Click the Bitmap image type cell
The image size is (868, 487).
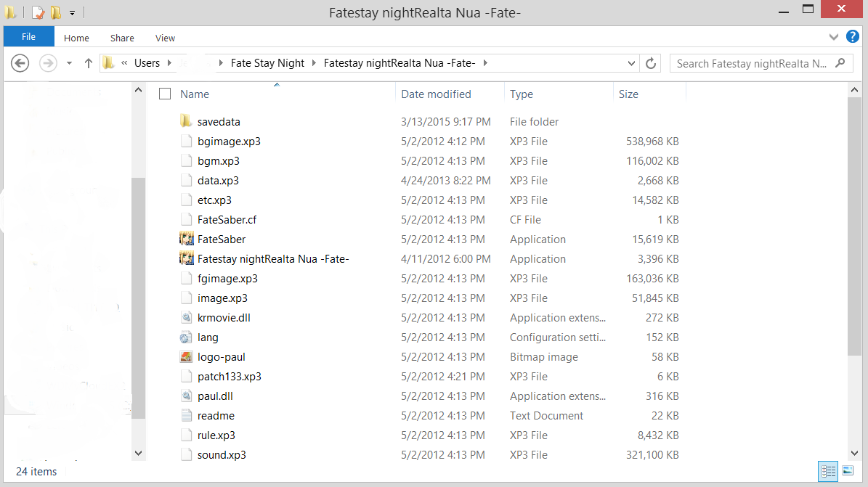[543, 357]
